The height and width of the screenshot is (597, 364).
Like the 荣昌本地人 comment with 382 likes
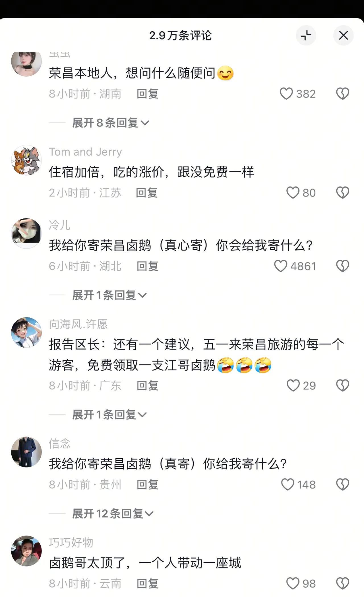286,94
